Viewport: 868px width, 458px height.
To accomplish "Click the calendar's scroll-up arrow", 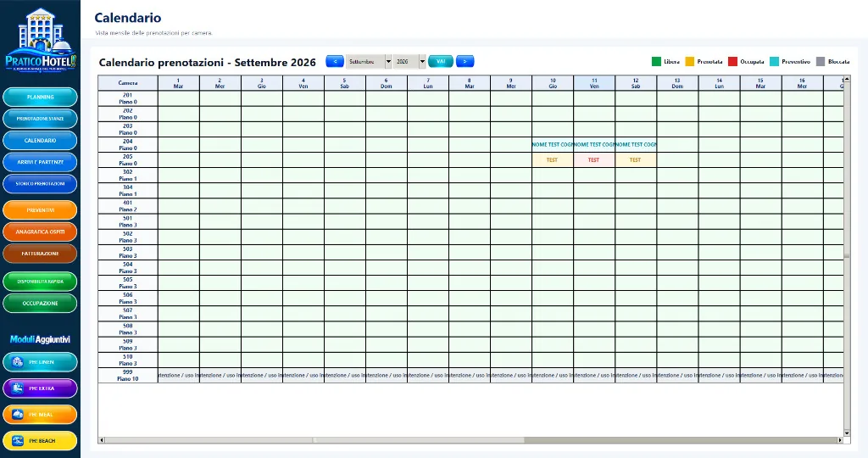I will pos(847,79).
